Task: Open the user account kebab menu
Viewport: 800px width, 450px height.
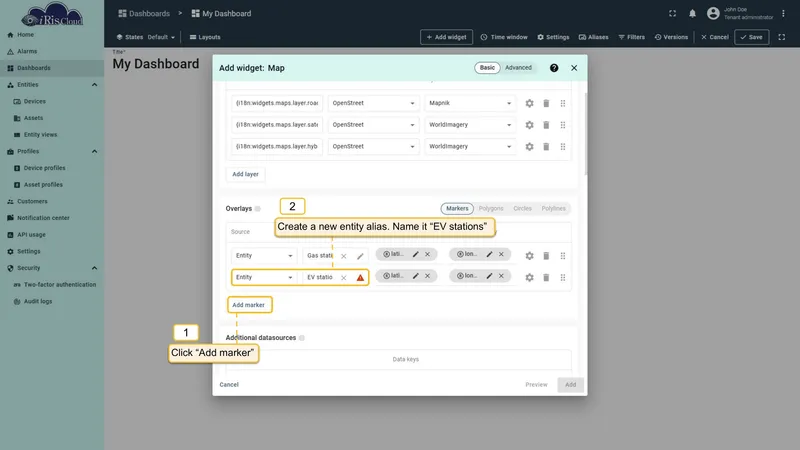Action: 783,14
